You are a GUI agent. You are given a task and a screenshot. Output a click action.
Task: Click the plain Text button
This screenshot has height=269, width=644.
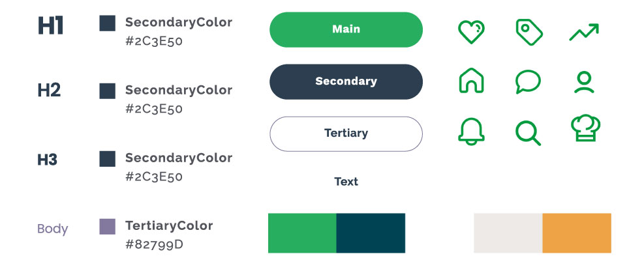pyautogui.click(x=346, y=182)
